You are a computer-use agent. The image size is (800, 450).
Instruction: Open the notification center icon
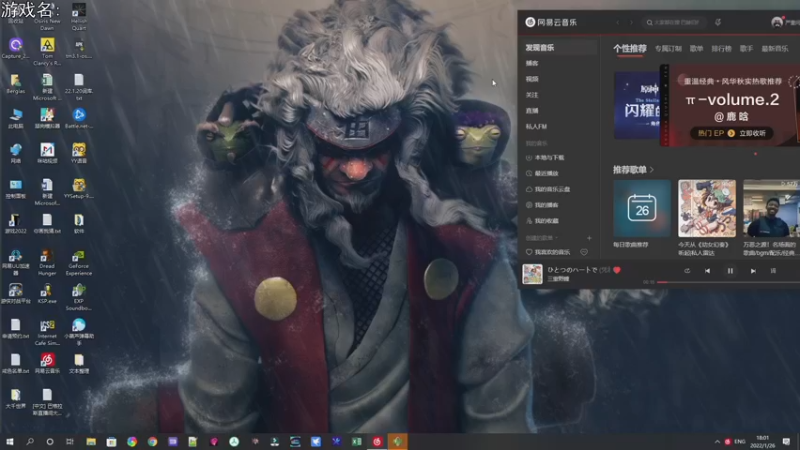click(786, 442)
